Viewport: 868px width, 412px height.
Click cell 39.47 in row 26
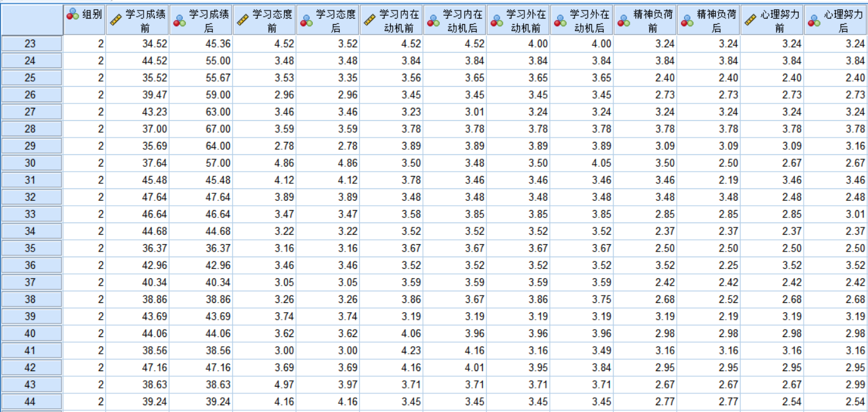(137, 95)
